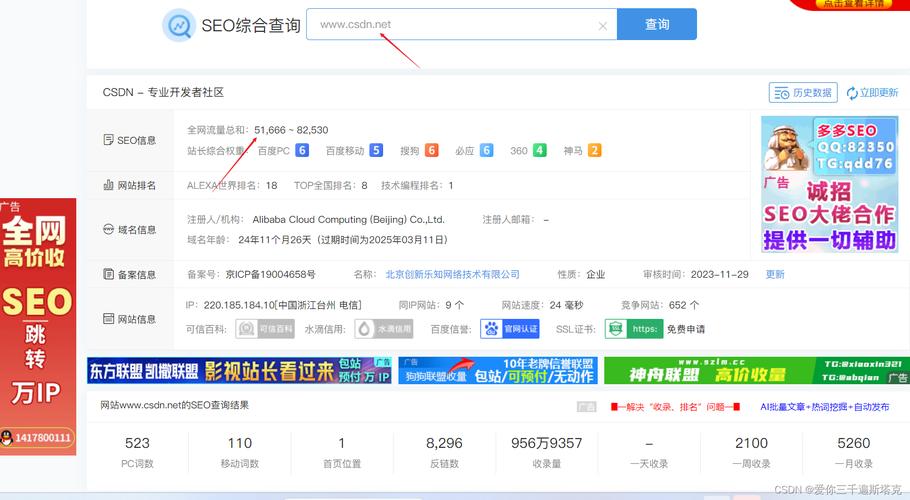
Task: Click the 免费申请 SSL link
Action: click(686, 329)
